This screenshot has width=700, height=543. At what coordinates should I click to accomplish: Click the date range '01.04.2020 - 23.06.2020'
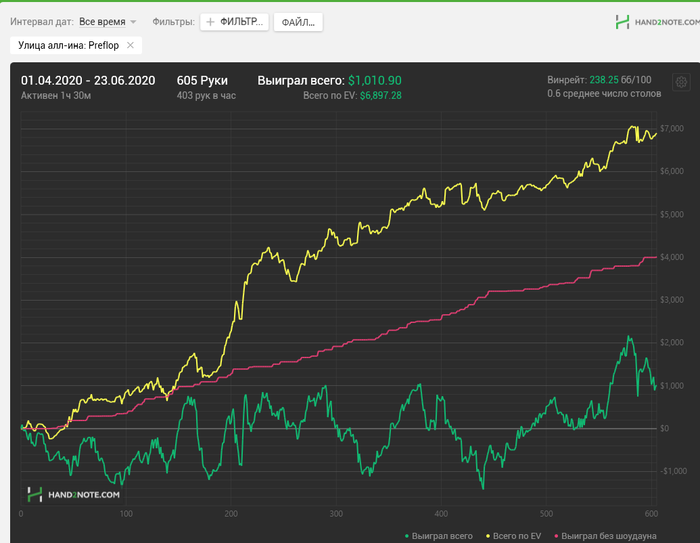tap(88, 81)
